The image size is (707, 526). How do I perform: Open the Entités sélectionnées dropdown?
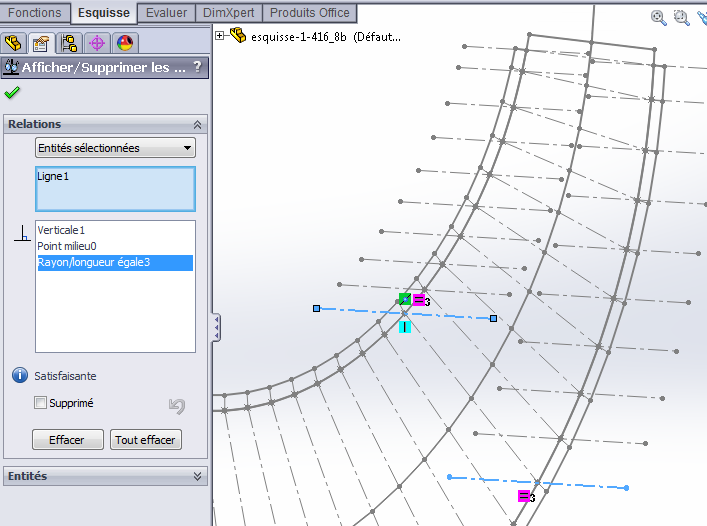115,148
